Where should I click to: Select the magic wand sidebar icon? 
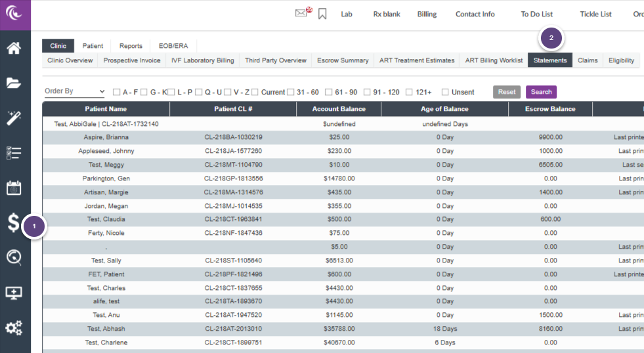[14, 118]
